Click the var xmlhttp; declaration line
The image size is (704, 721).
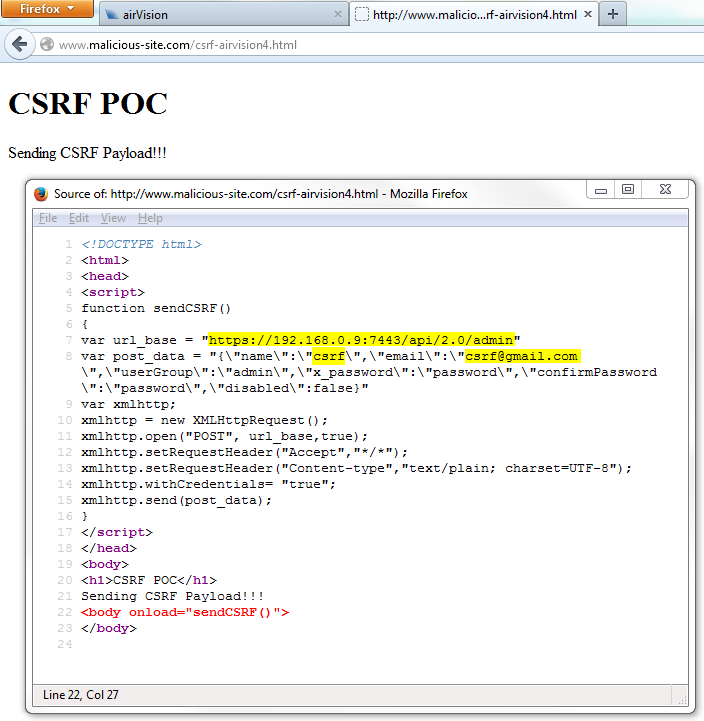(128, 404)
